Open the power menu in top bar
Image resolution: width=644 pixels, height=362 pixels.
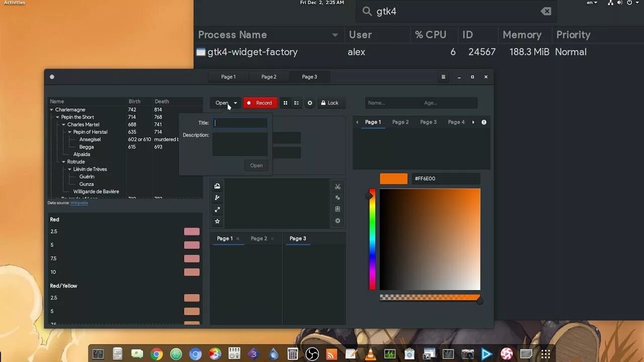tap(633, 3)
